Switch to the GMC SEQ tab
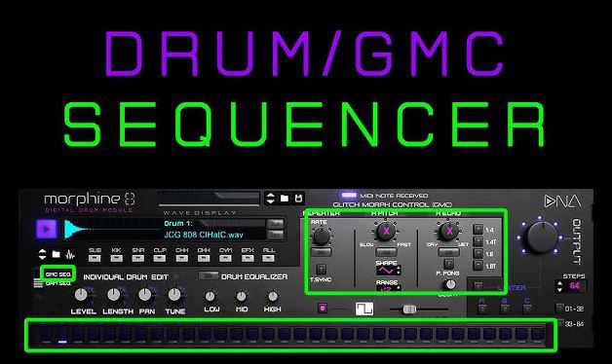This screenshot has height=364, width=612. pos(57,274)
